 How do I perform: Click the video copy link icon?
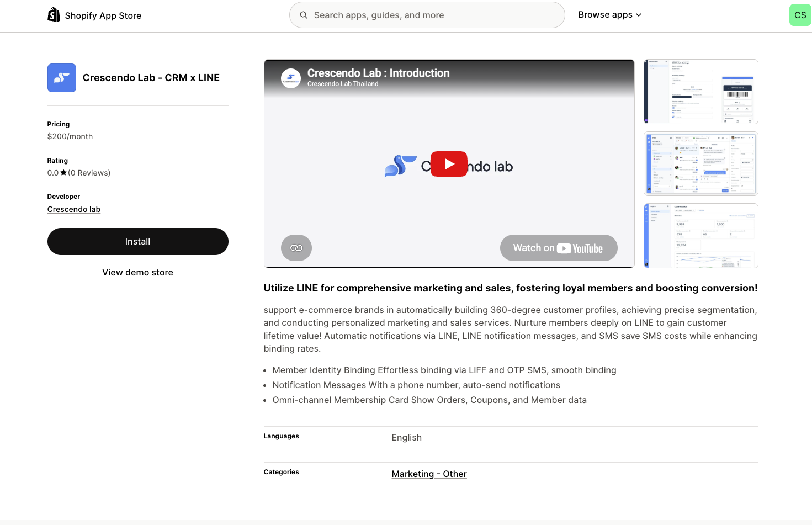tap(296, 248)
